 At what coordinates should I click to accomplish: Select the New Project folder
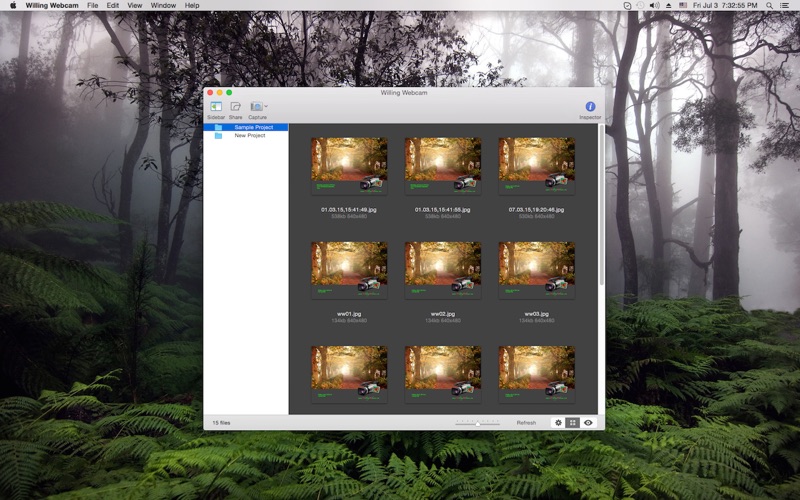click(246, 135)
